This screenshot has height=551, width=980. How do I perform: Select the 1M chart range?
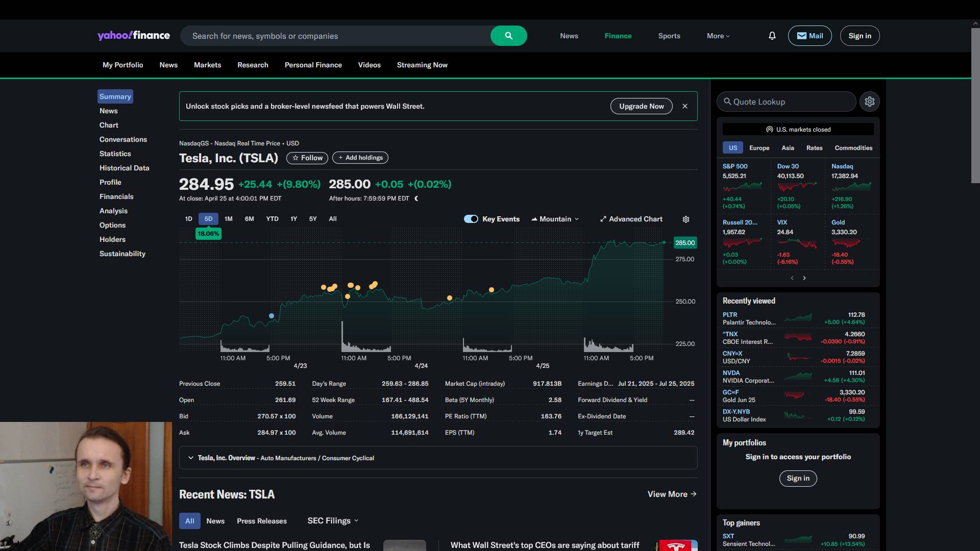click(x=228, y=219)
